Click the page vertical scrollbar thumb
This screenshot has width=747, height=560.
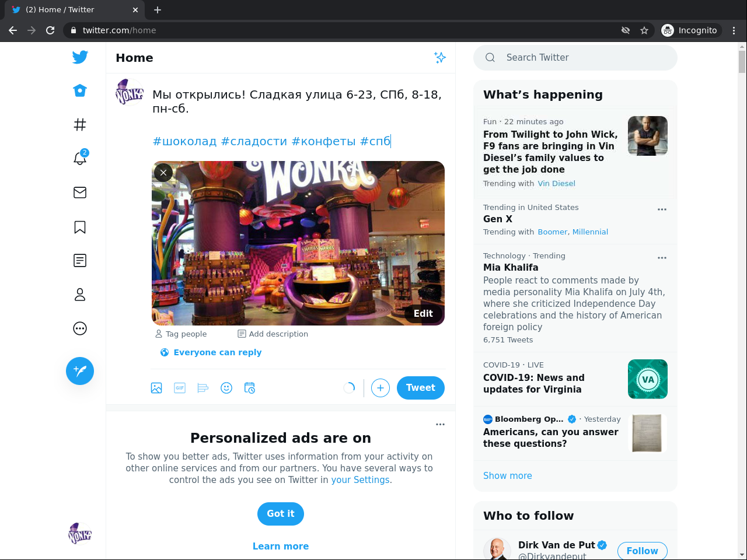pos(742,62)
